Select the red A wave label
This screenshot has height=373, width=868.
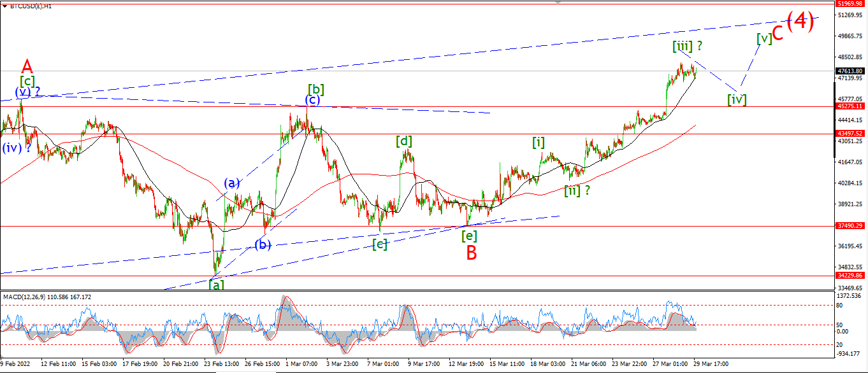[26, 66]
